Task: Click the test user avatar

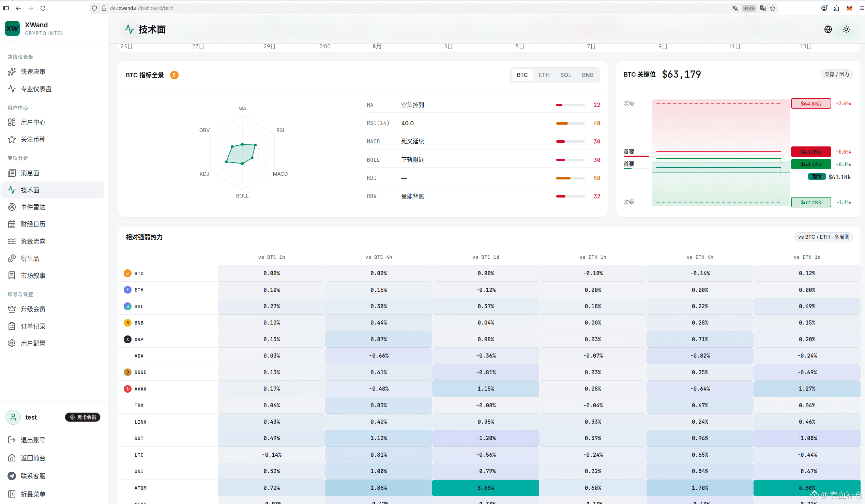Action: (x=13, y=417)
